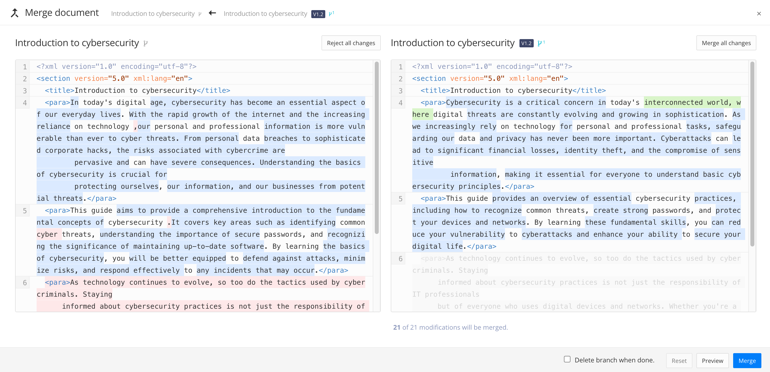Click the 'Merge document' dialog title
The width and height of the screenshot is (770, 372).
click(61, 13)
